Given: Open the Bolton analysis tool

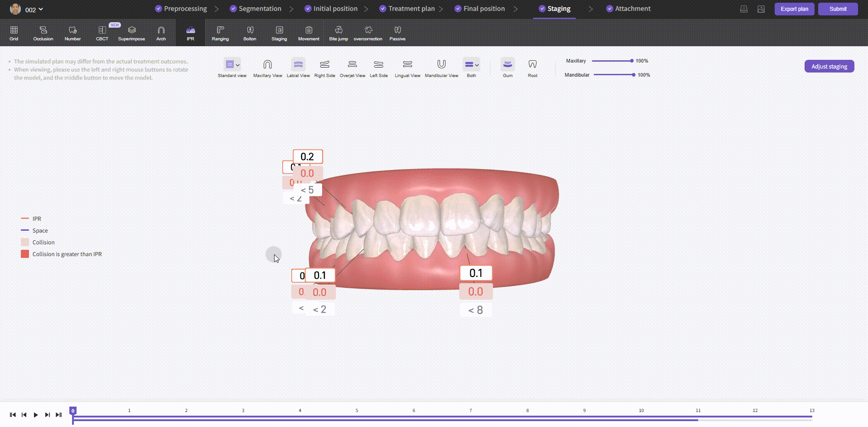Looking at the screenshot, I should pyautogui.click(x=250, y=33).
